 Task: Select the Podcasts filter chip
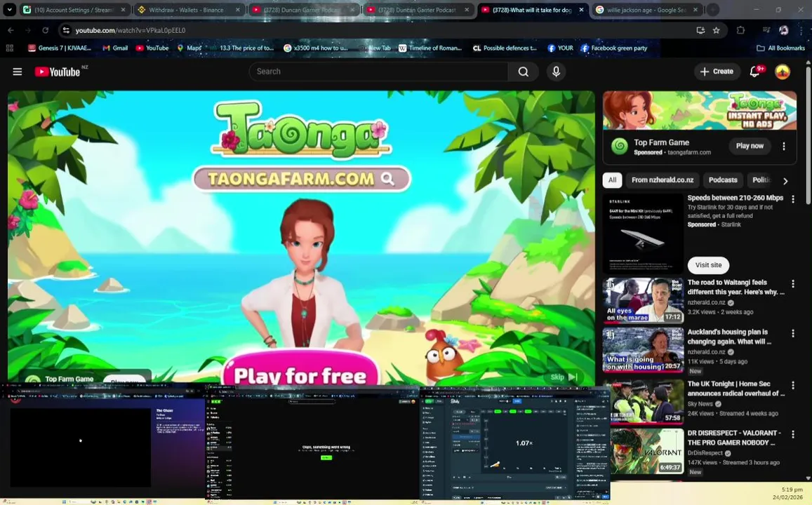[x=722, y=180]
